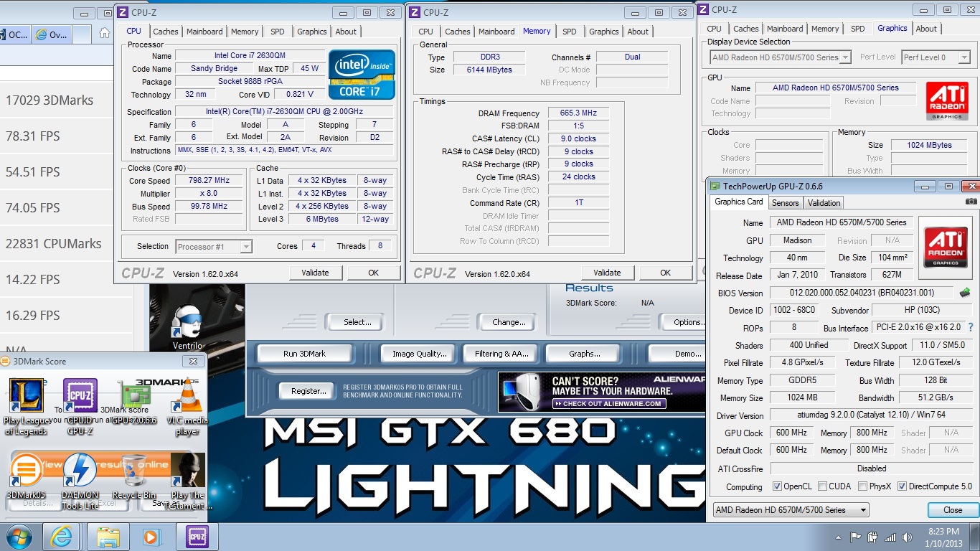Open the Validation tab in GPU-Z
Image resolution: width=980 pixels, height=551 pixels.
pos(824,203)
